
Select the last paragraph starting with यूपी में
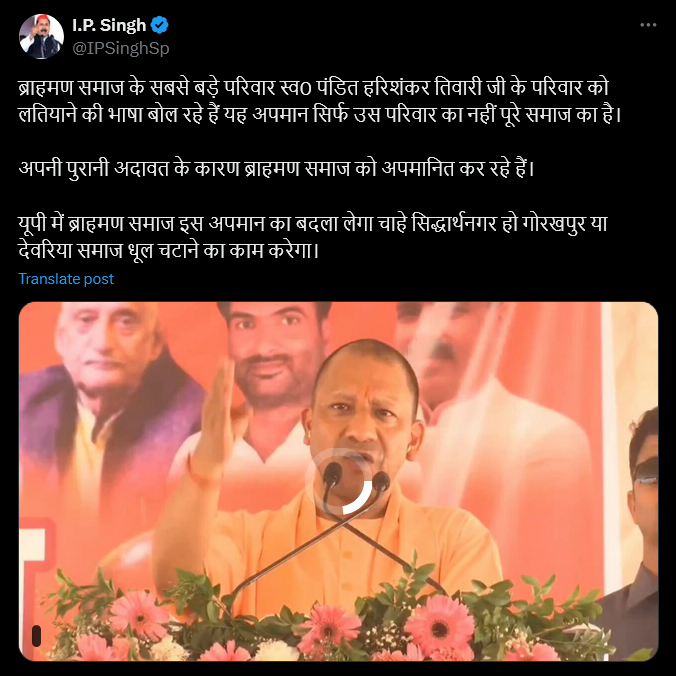click(x=313, y=237)
